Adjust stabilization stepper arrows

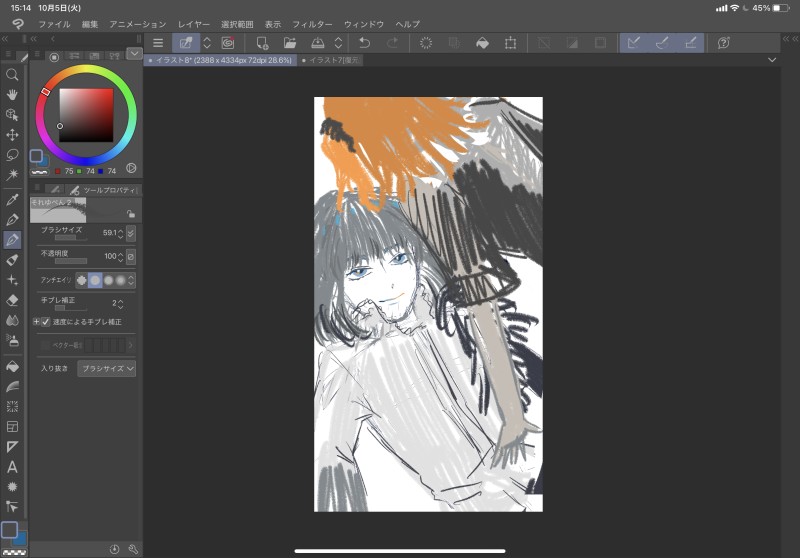120,304
